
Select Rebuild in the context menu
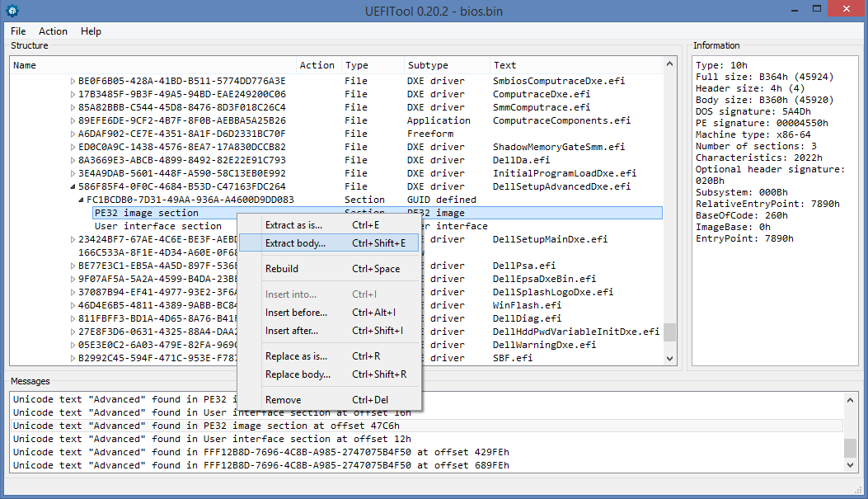click(329, 269)
